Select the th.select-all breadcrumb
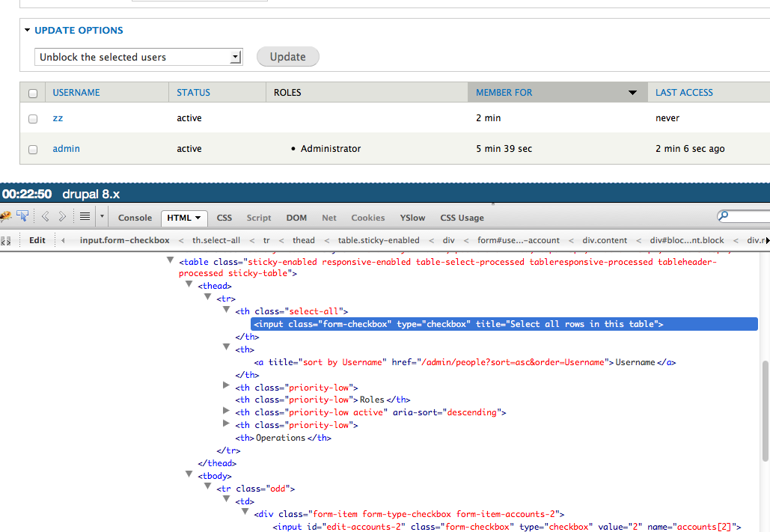This screenshot has width=770, height=532. click(216, 240)
